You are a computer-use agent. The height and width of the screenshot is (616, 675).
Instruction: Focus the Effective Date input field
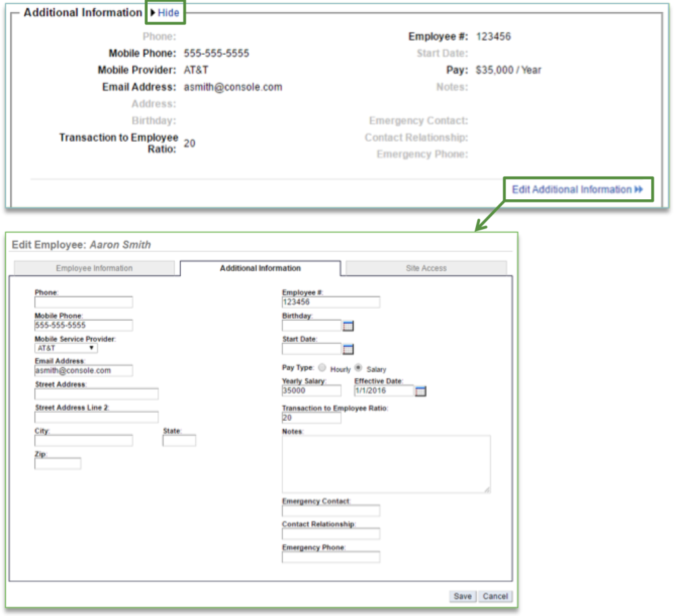click(383, 390)
